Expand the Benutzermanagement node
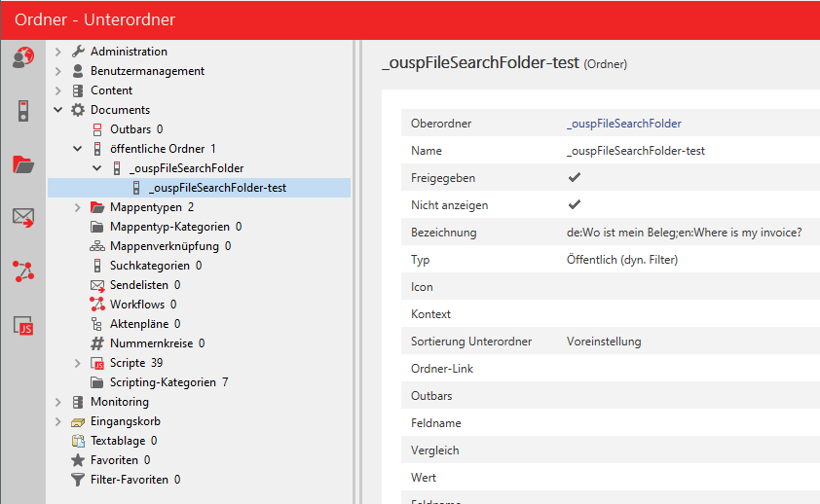This screenshot has height=504, width=820. coord(58,71)
